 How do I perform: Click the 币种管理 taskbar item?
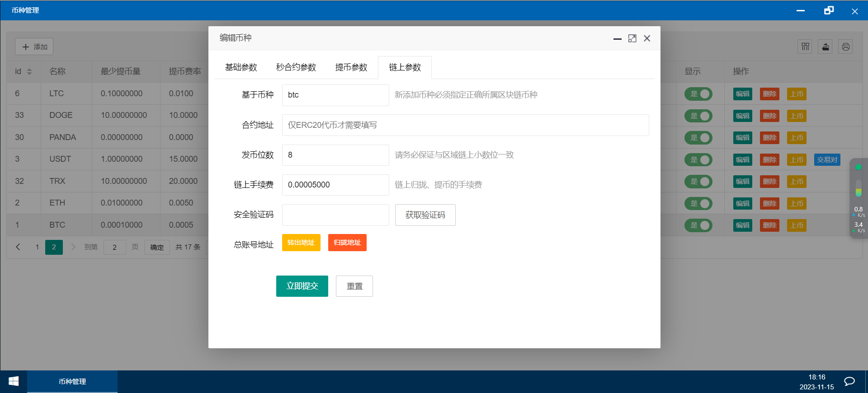(x=72, y=382)
